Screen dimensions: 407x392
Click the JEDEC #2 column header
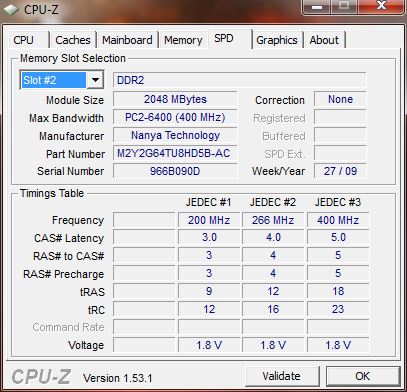(273, 202)
